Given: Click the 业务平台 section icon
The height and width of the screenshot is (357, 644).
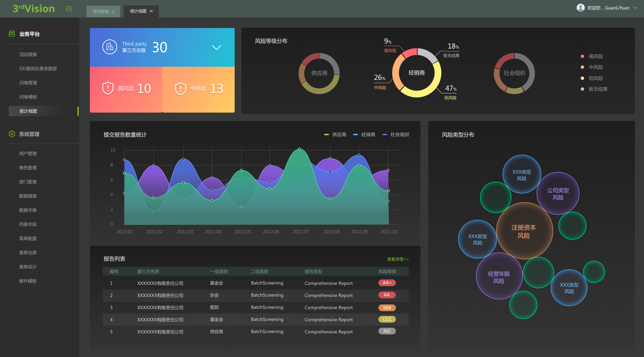Looking at the screenshot, I should [x=12, y=34].
